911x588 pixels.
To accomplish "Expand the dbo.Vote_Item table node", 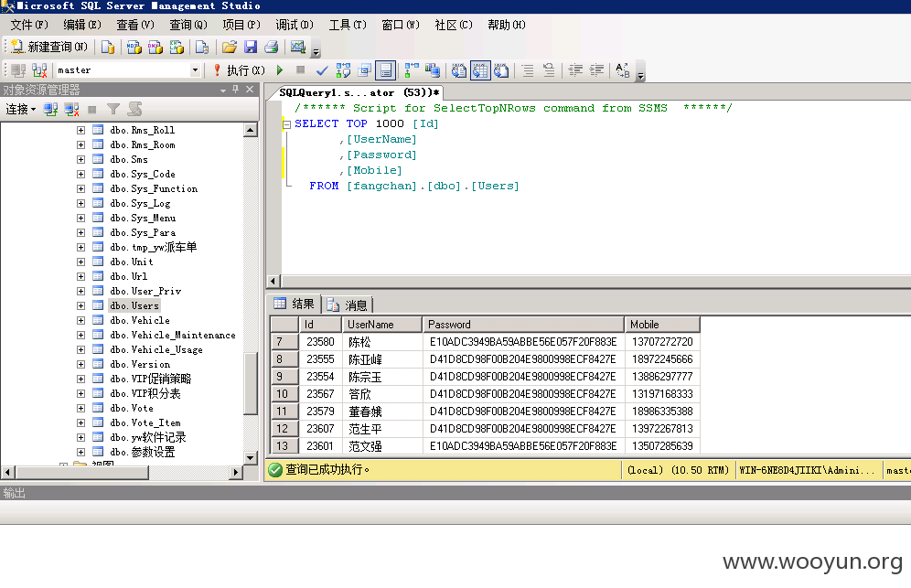I will tap(80, 422).
